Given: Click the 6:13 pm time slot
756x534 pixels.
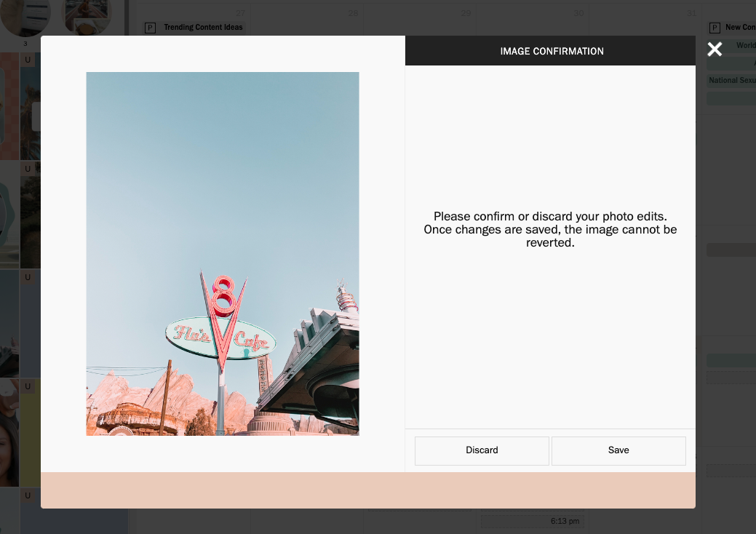Looking at the screenshot, I should [x=533, y=521].
